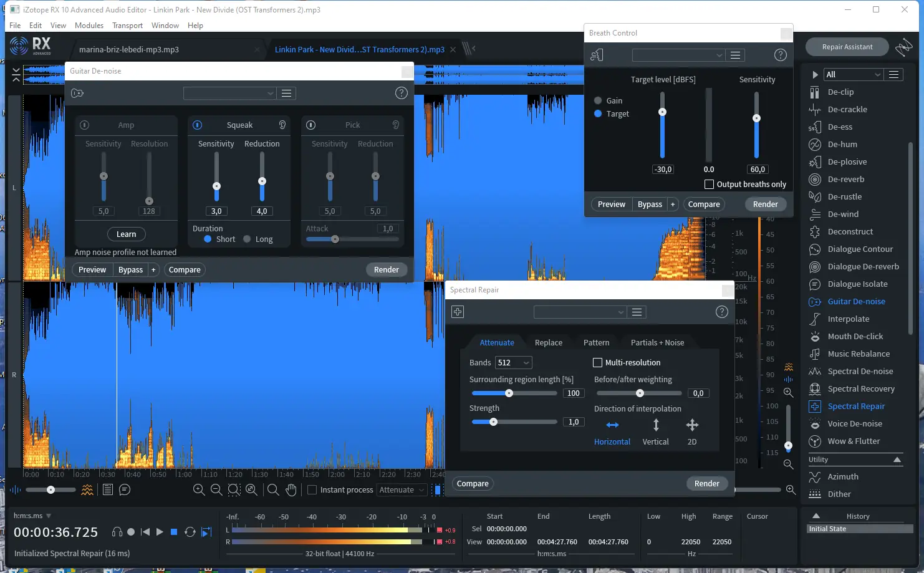
Task: Open the De-reverb module
Action: (x=845, y=179)
